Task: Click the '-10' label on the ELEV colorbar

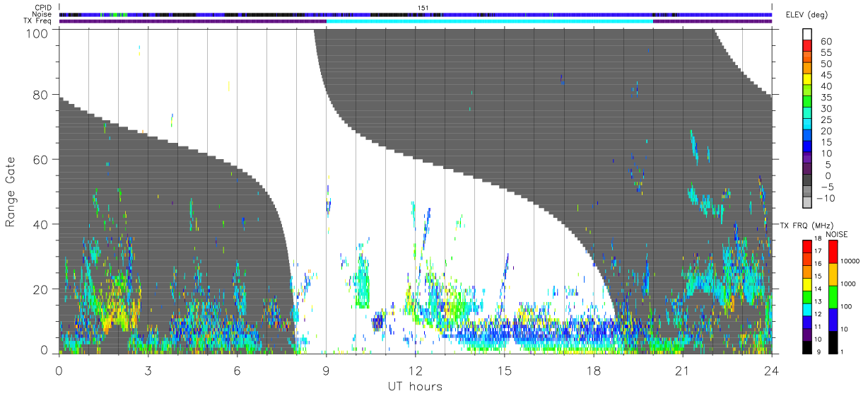Action: pos(824,198)
